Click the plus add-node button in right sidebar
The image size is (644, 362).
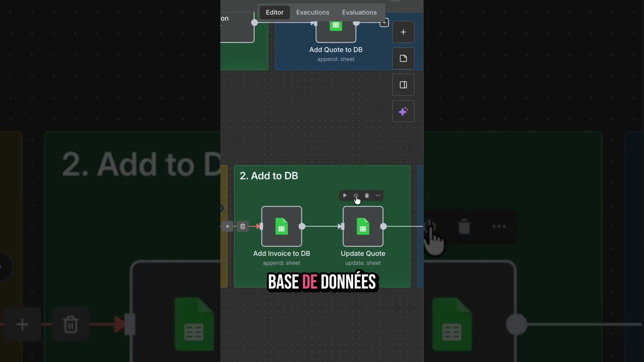click(x=403, y=32)
